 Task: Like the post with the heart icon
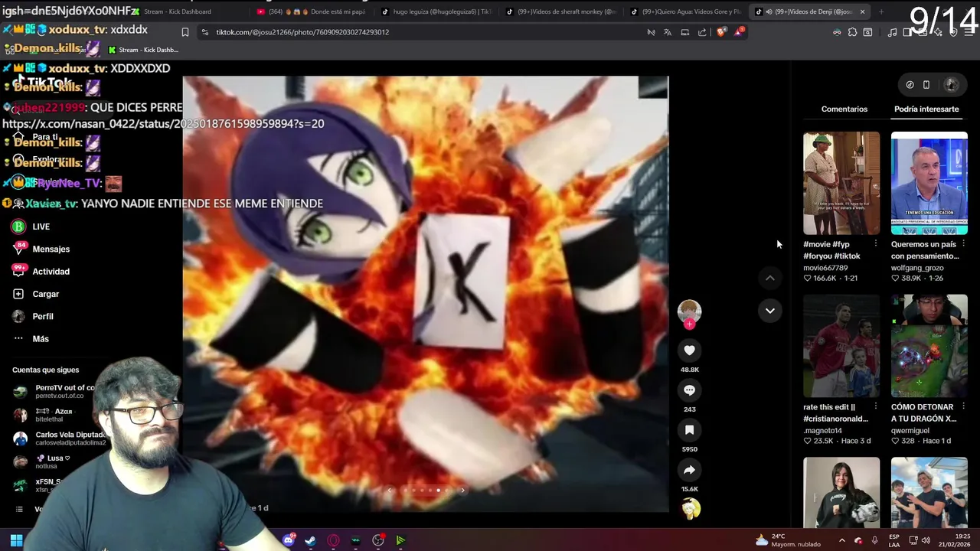689,350
